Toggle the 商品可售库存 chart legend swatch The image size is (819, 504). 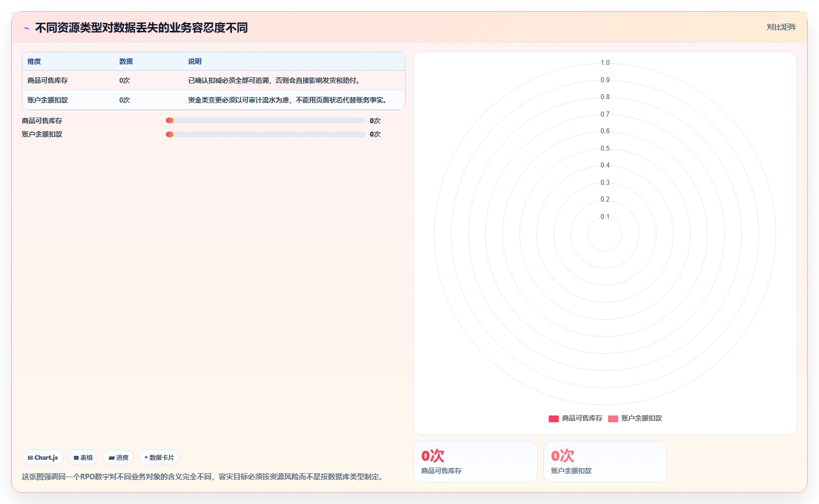(553, 418)
